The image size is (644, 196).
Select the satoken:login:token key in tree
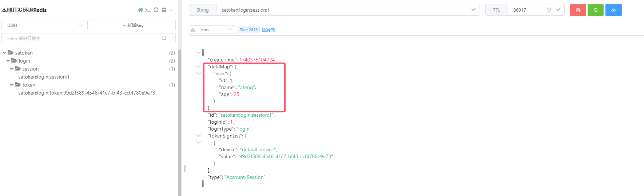[x=87, y=93]
